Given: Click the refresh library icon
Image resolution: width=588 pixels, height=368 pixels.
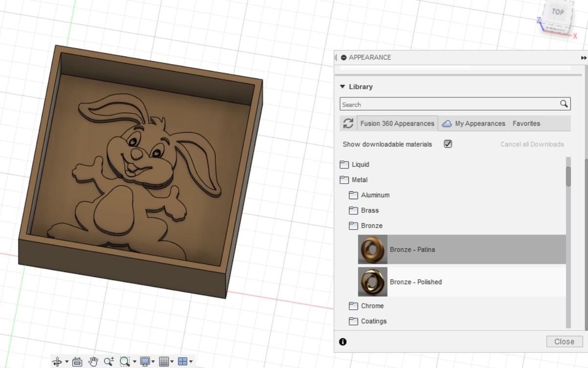Looking at the screenshot, I should (x=348, y=123).
